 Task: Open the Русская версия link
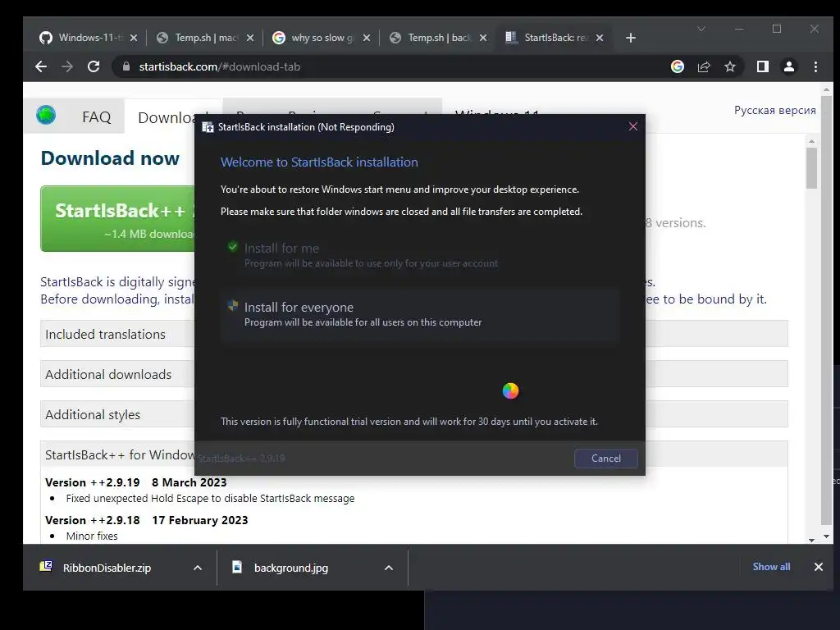(774, 111)
